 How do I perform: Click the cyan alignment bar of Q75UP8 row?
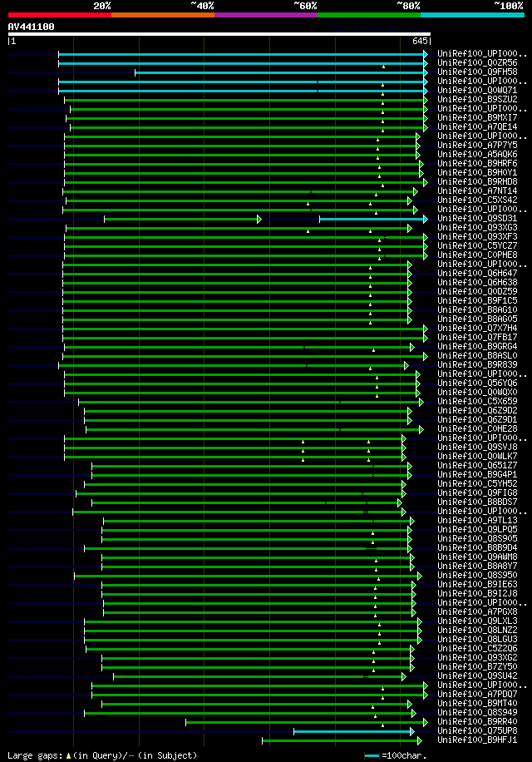click(352, 731)
